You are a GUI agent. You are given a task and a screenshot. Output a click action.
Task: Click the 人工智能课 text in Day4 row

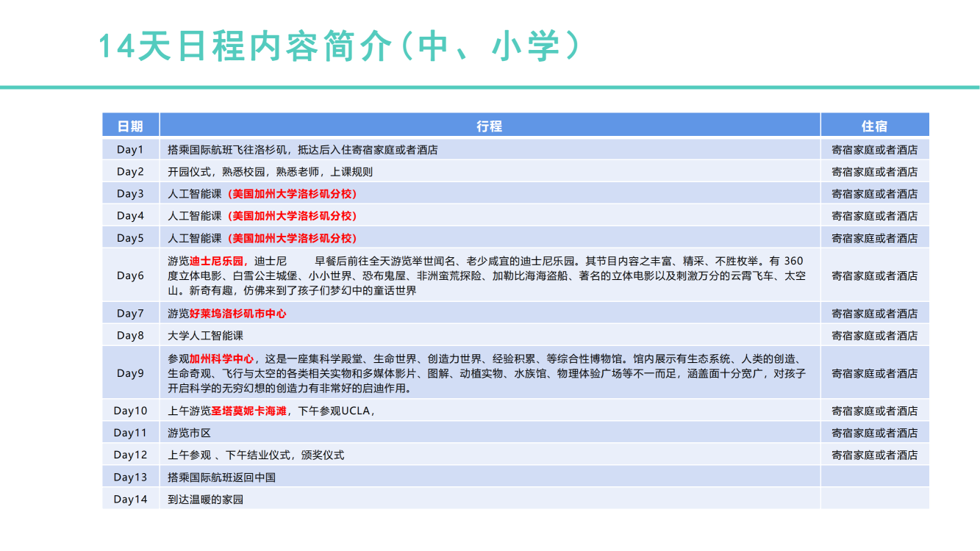pos(194,216)
